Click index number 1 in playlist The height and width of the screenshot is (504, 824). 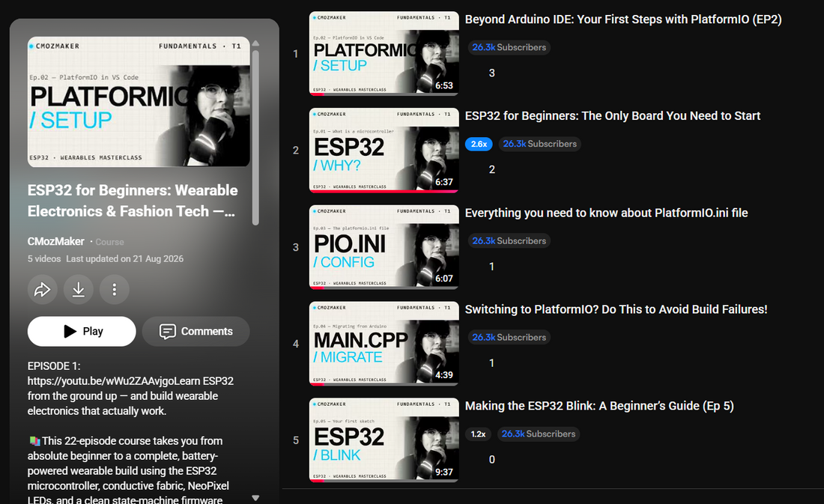(x=296, y=54)
